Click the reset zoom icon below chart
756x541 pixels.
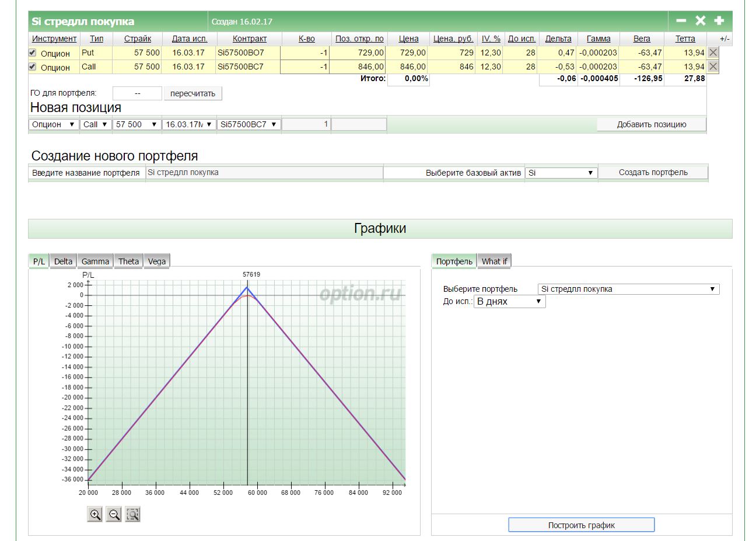click(133, 514)
